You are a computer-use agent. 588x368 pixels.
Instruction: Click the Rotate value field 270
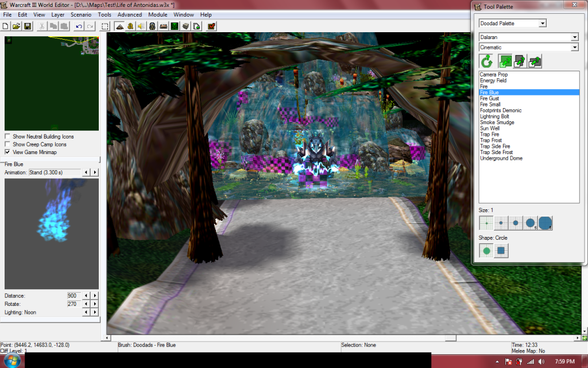[x=74, y=304]
